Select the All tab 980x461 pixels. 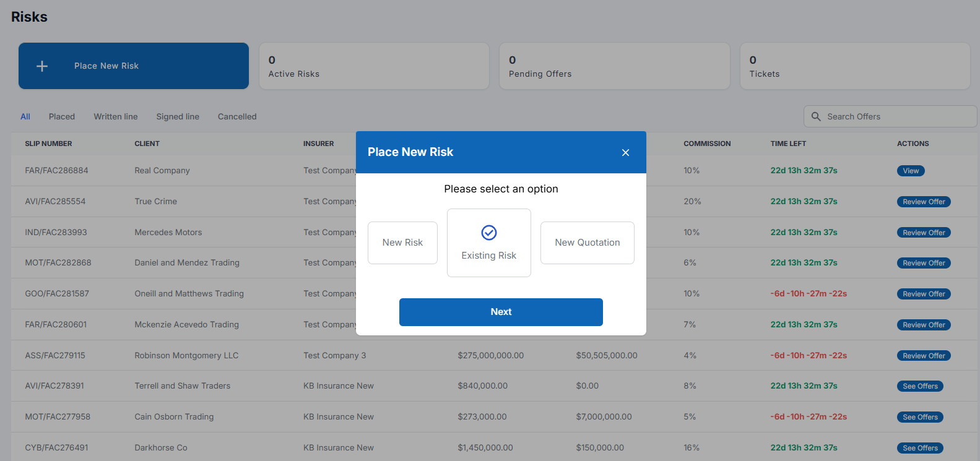25,116
